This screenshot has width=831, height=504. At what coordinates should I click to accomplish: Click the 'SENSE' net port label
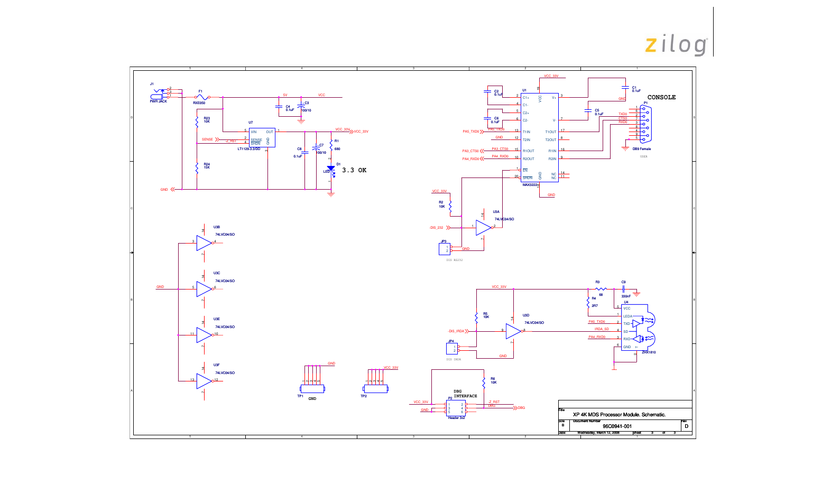pos(207,139)
